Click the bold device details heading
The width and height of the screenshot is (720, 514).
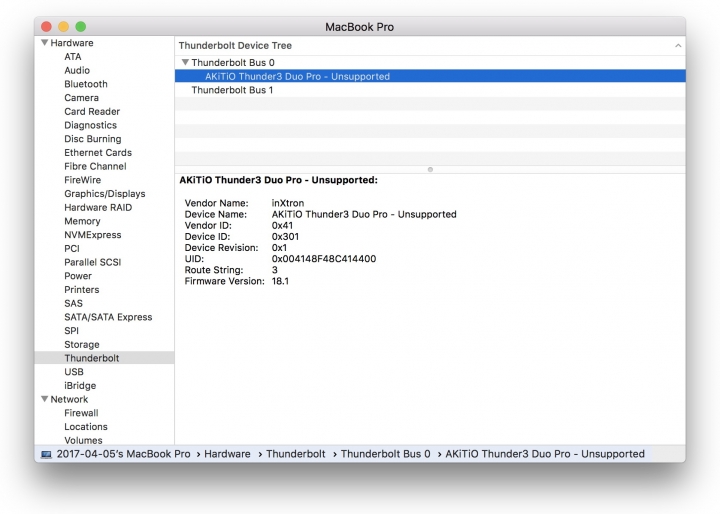click(278, 180)
